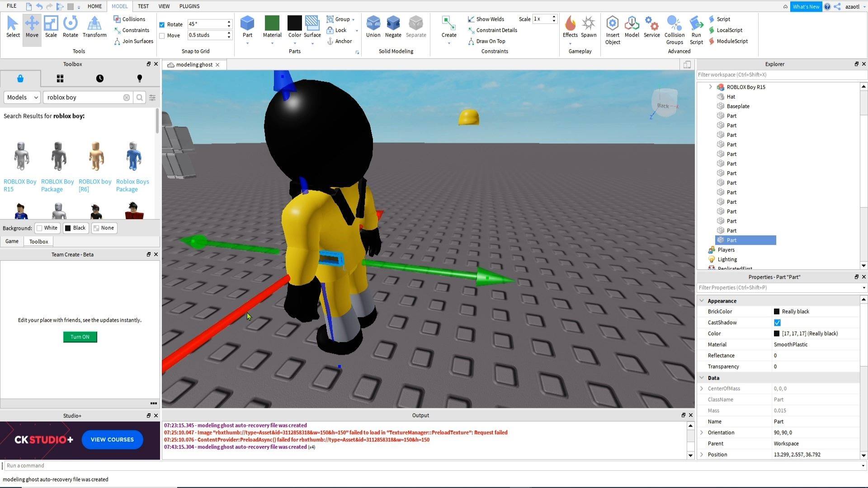Viewport: 868px width, 488px height.
Task: Toggle Show Welds
Action: click(486, 19)
